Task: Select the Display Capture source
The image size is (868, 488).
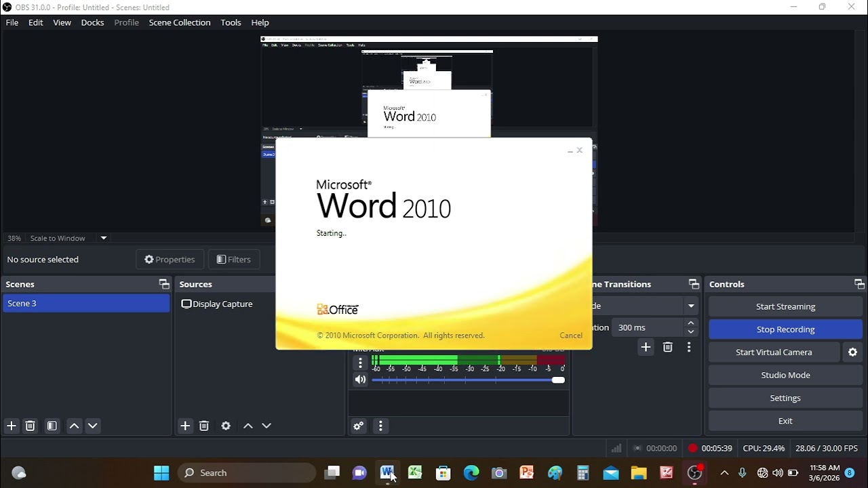Action: click(x=217, y=304)
